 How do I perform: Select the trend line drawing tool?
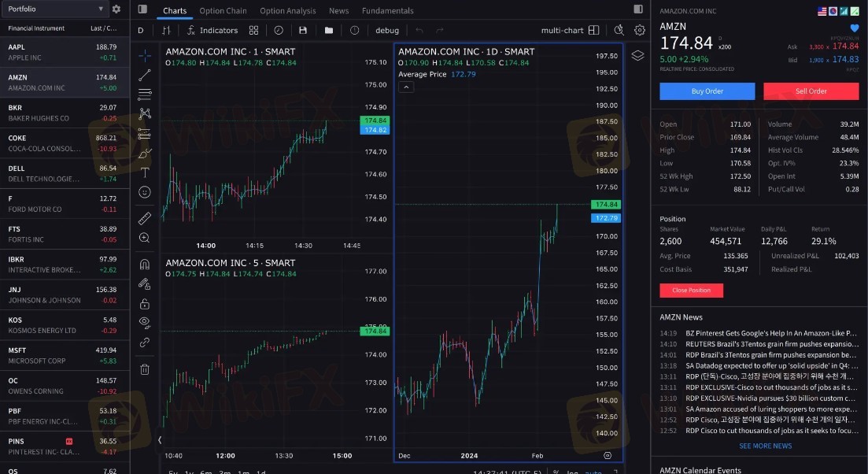[x=145, y=75]
